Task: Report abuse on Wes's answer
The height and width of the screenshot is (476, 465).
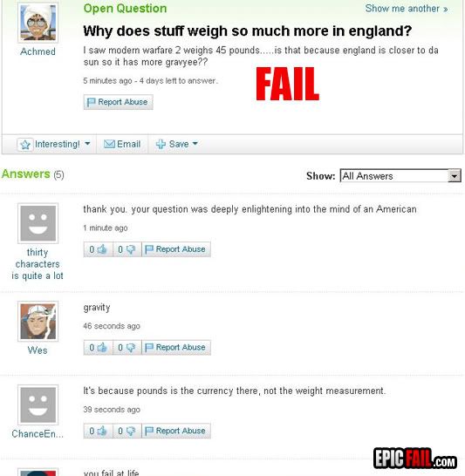Action: pyautogui.click(x=176, y=347)
